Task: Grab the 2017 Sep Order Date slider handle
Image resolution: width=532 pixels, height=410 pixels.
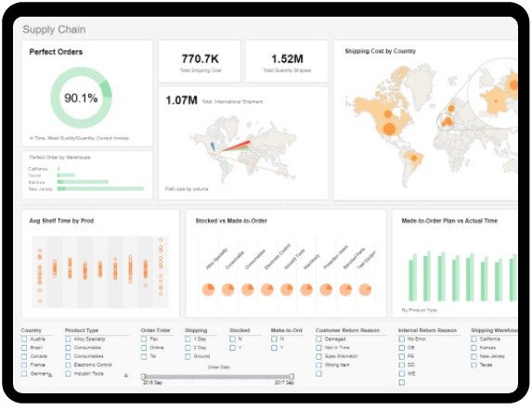Action: tap(292, 377)
